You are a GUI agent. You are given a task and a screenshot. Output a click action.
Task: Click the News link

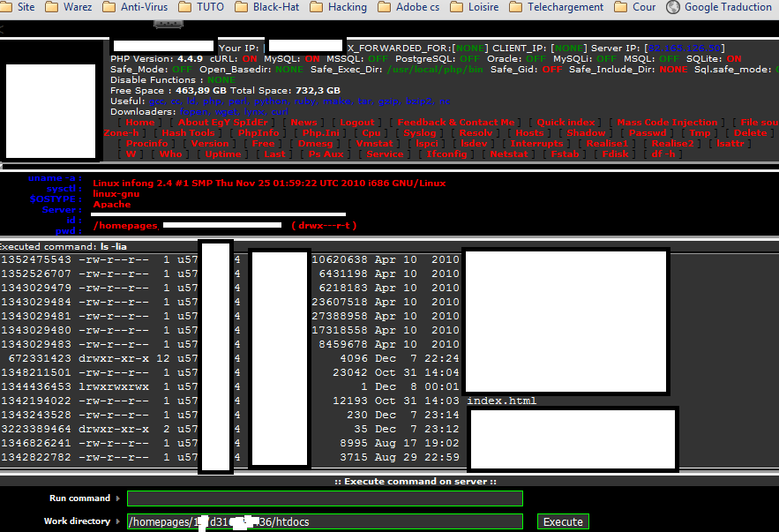coord(303,123)
